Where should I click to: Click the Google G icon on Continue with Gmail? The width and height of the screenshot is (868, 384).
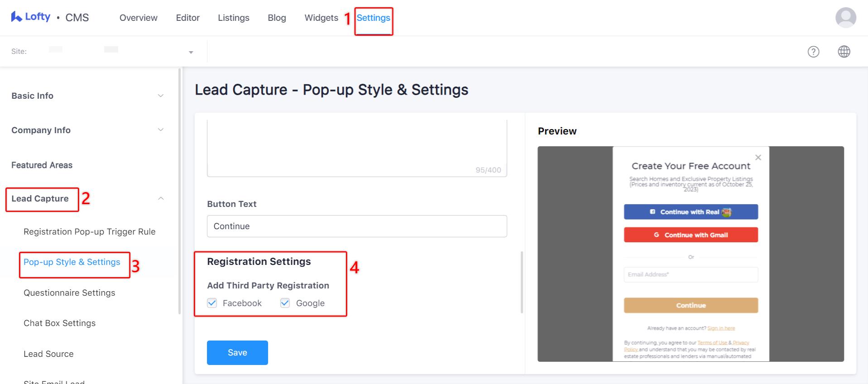[x=657, y=235]
